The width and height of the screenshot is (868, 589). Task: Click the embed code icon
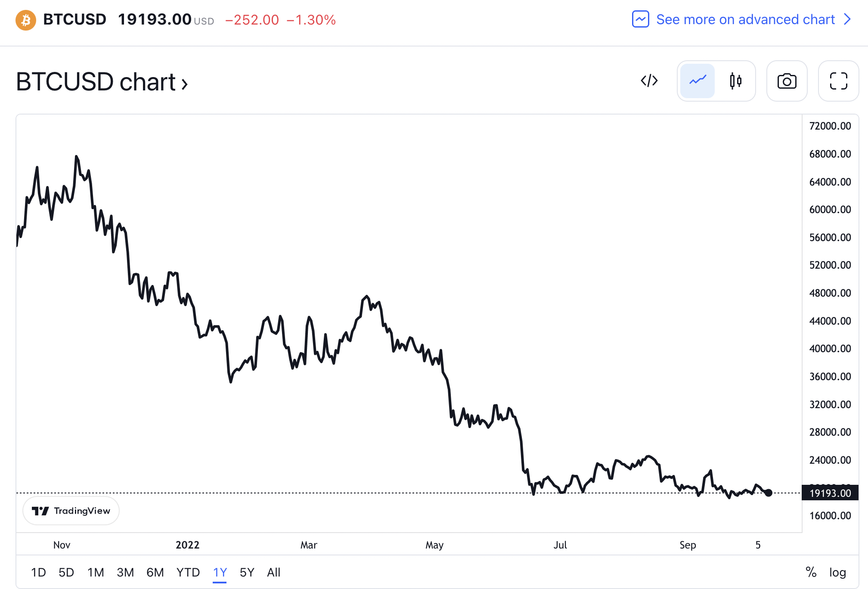649,81
